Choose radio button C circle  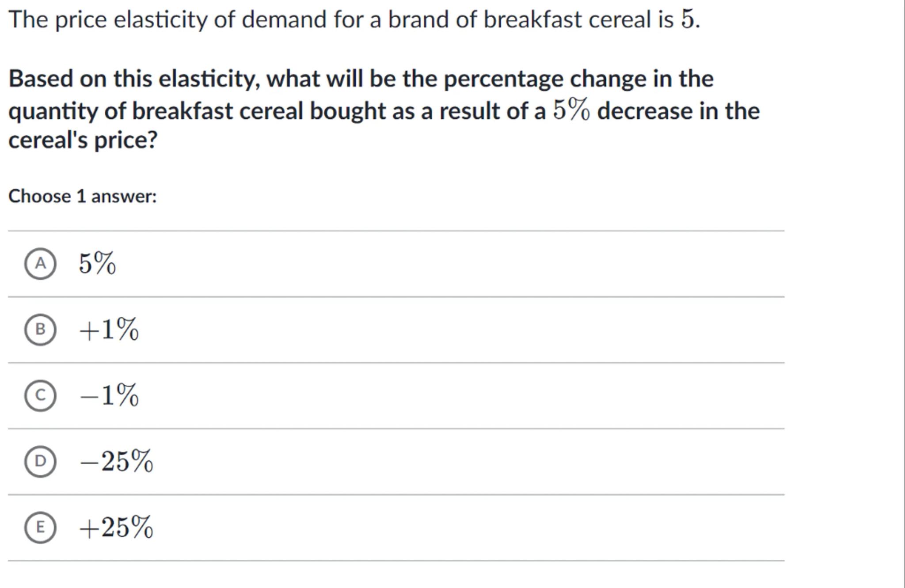tap(40, 395)
